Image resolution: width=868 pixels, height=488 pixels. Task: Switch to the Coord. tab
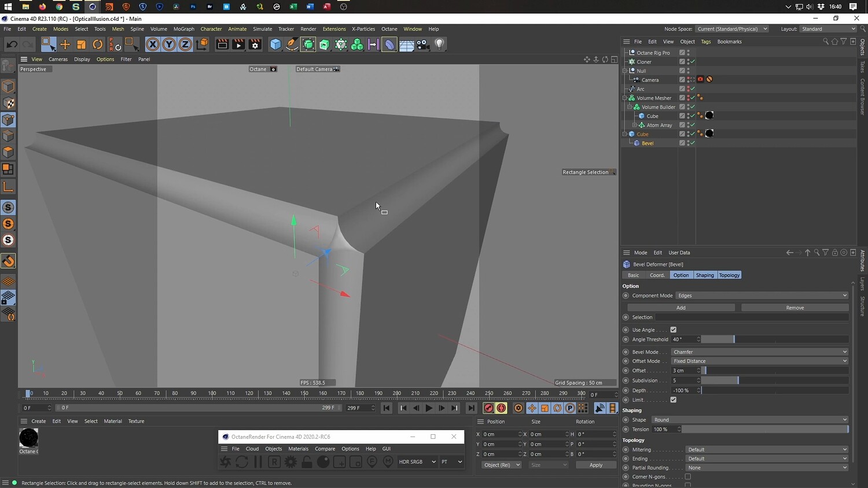pyautogui.click(x=657, y=275)
